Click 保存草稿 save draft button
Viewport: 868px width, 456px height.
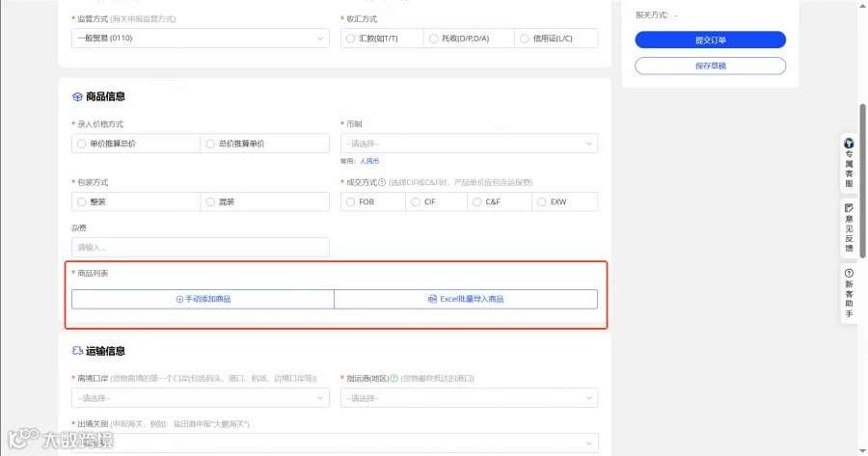coord(710,66)
